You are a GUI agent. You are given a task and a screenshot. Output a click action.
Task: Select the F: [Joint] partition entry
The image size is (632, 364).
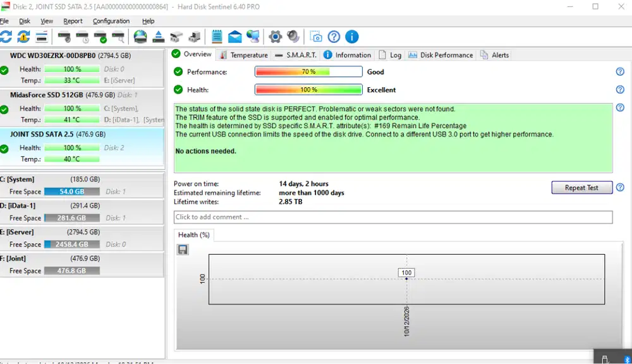click(82, 264)
